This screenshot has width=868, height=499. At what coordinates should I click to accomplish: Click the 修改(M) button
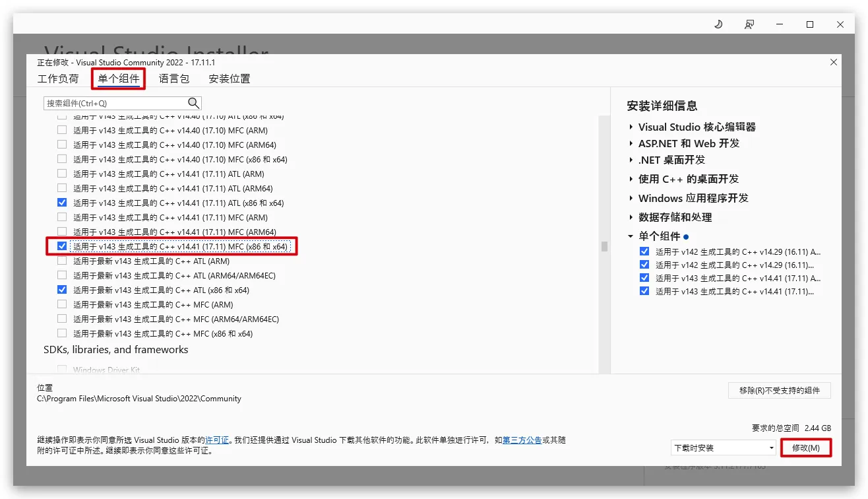click(x=805, y=448)
